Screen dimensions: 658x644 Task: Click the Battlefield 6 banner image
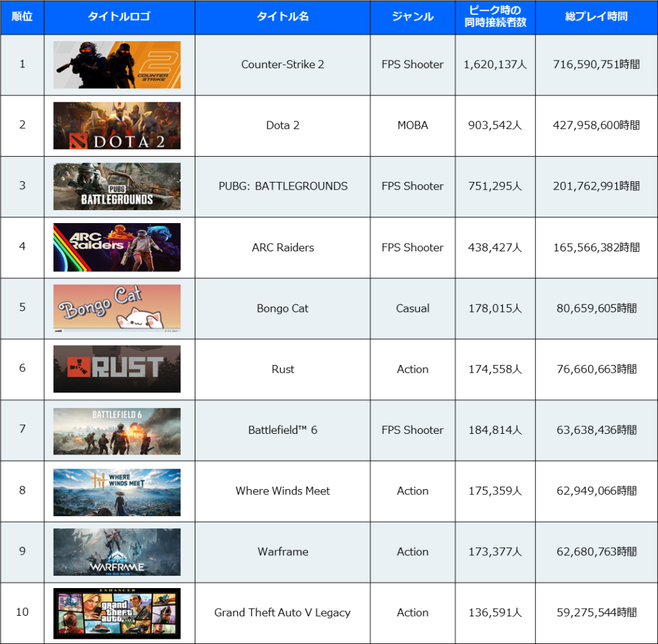pyautogui.click(x=117, y=430)
